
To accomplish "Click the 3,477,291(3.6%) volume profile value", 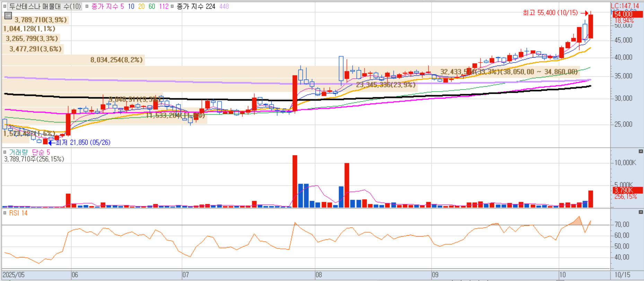I will click(35, 49).
